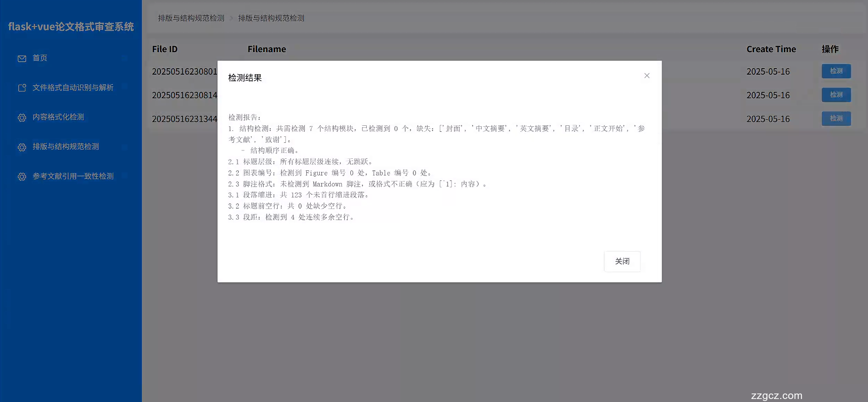Click the gear icon beside 排版与结构规范检测

pos(22,147)
